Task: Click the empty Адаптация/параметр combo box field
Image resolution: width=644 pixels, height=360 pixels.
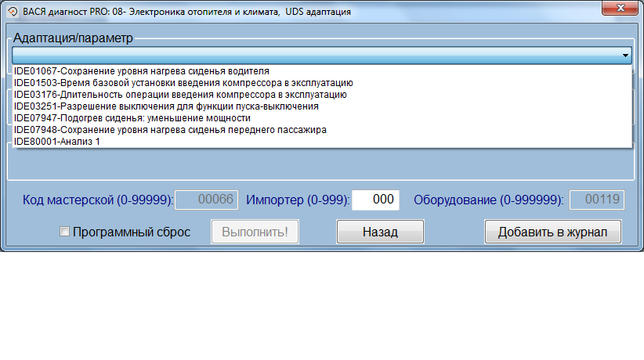Action: click(313, 56)
